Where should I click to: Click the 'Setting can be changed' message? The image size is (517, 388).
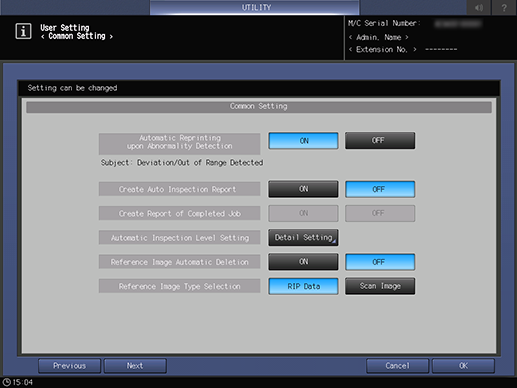pos(72,88)
